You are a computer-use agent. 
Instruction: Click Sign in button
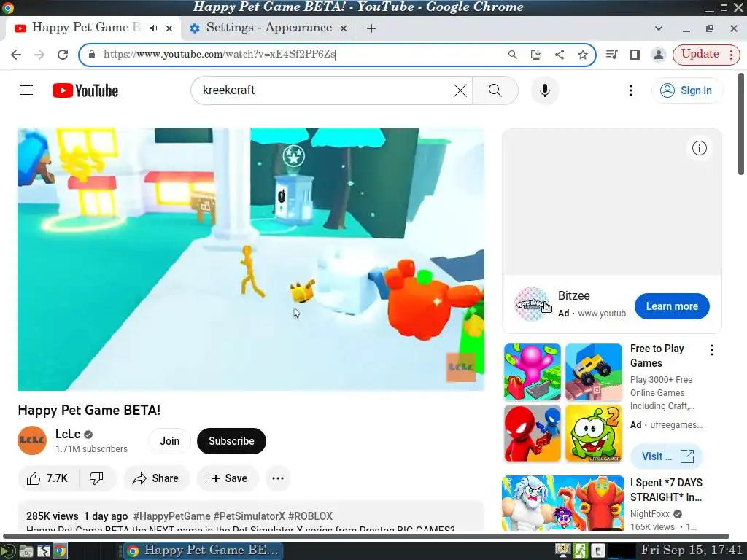click(686, 90)
